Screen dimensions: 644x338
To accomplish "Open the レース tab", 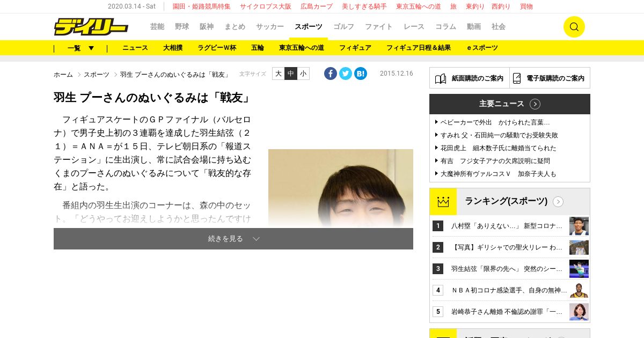I will [414, 27].
